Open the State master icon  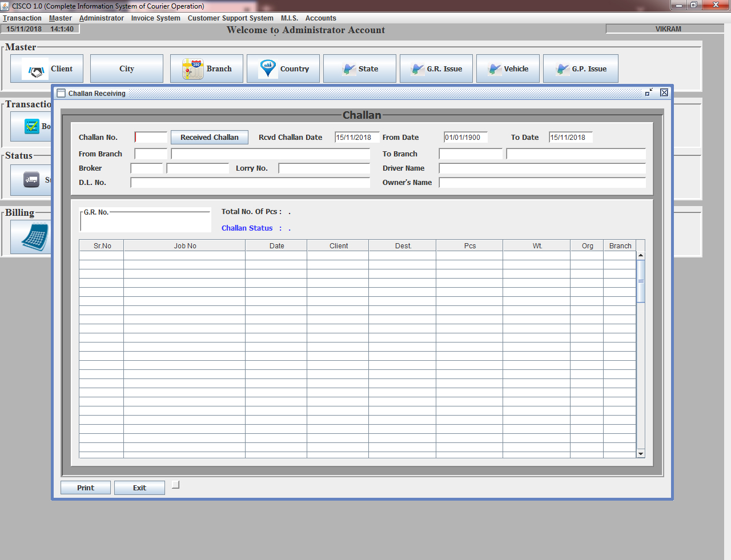point(349,69)
